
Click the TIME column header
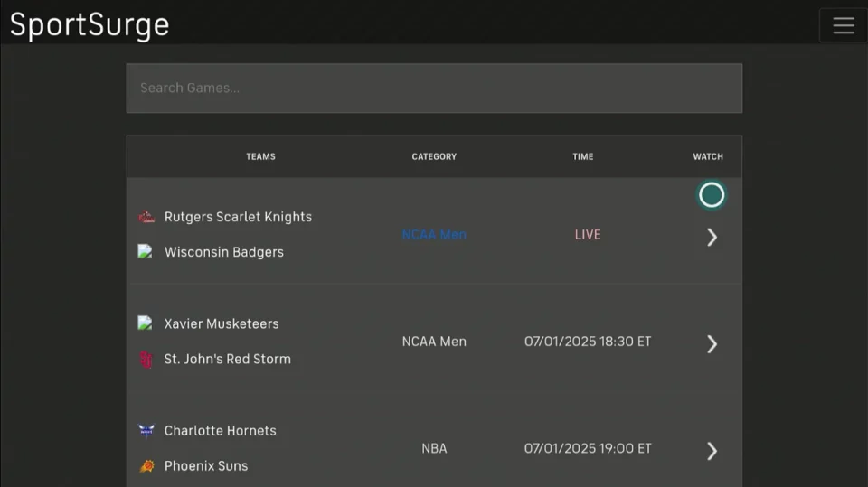click(x=583, y=156)
